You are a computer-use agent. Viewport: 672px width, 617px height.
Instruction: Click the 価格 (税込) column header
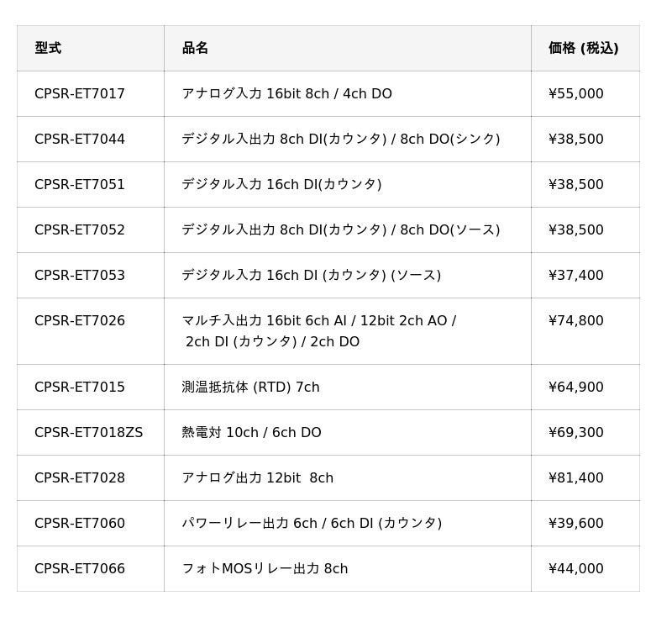(x=583, y=48)
